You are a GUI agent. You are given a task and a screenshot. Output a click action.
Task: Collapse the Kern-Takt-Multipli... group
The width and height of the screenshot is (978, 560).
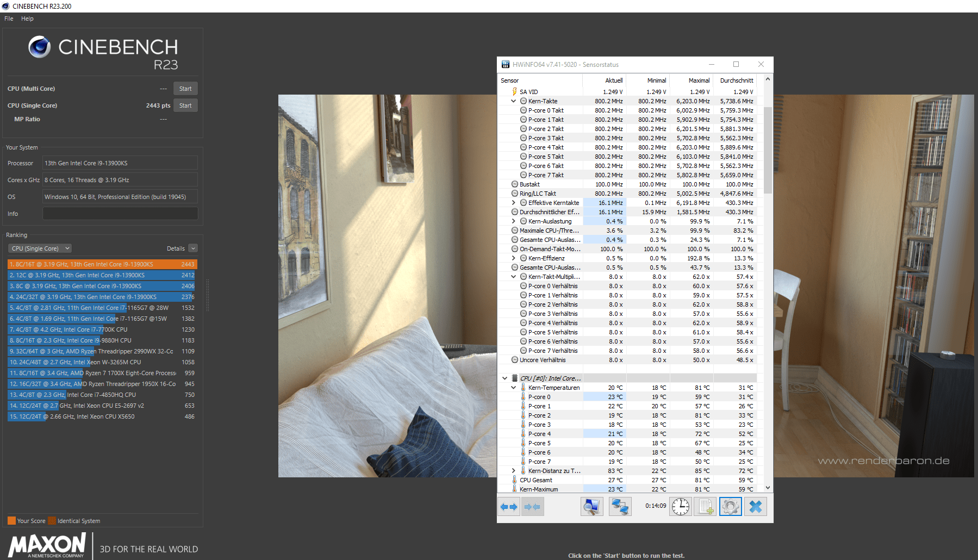[513, 277]
